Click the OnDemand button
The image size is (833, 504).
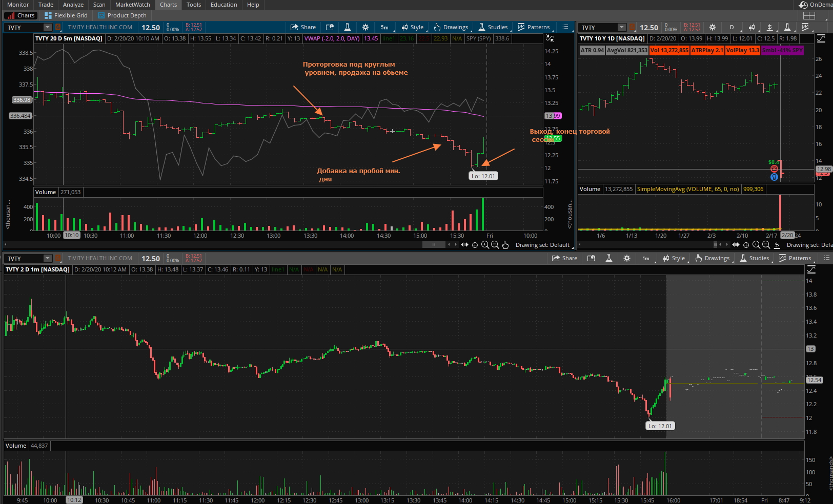816,5
